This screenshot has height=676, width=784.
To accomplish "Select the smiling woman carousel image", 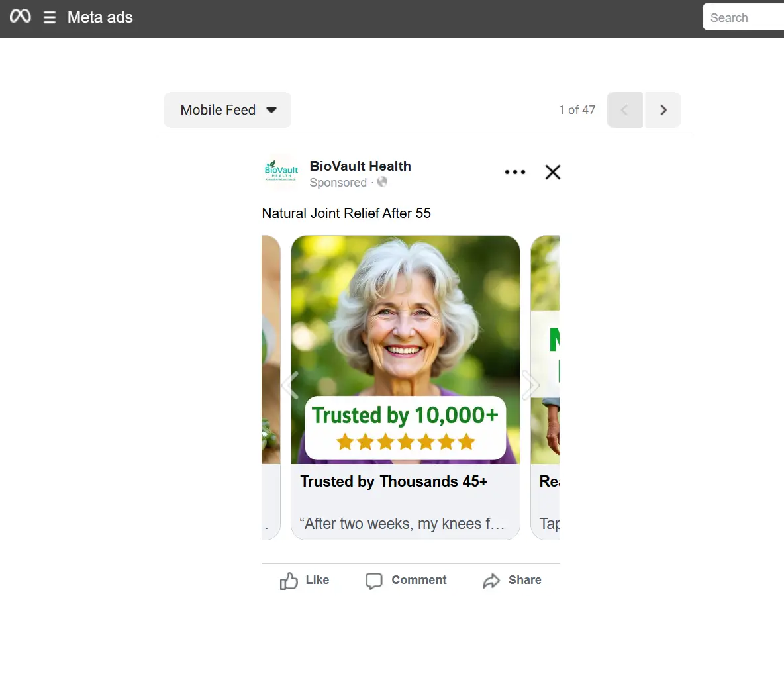I will pyautogui.click(x=405, y=350).
